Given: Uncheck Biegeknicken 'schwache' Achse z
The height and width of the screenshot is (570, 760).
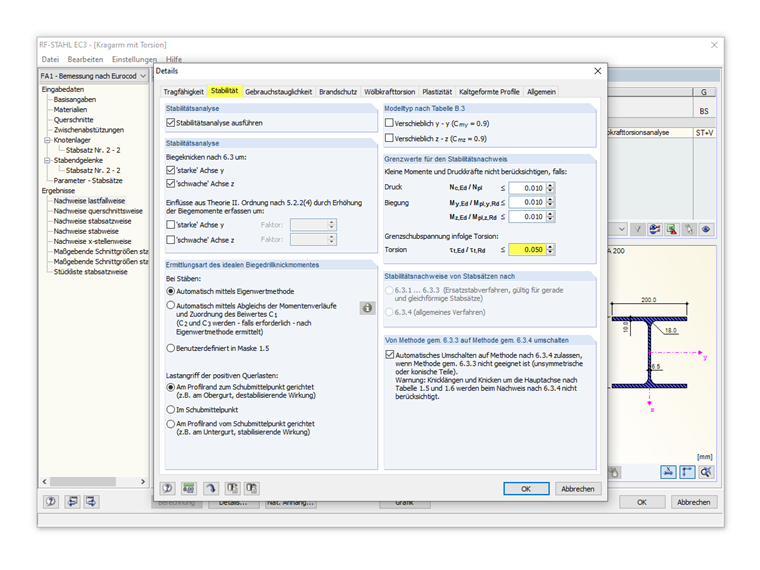Looking at the screenshot, I should point(171,184).
